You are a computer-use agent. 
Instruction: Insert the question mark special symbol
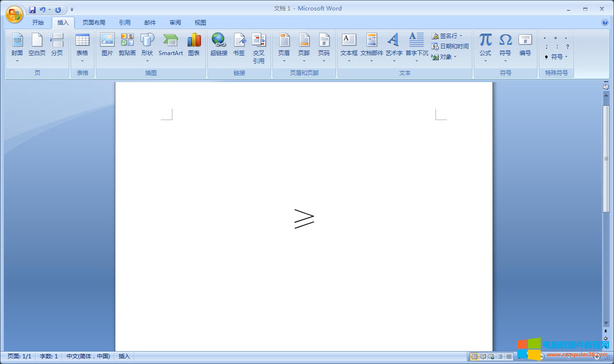point(567,47)
